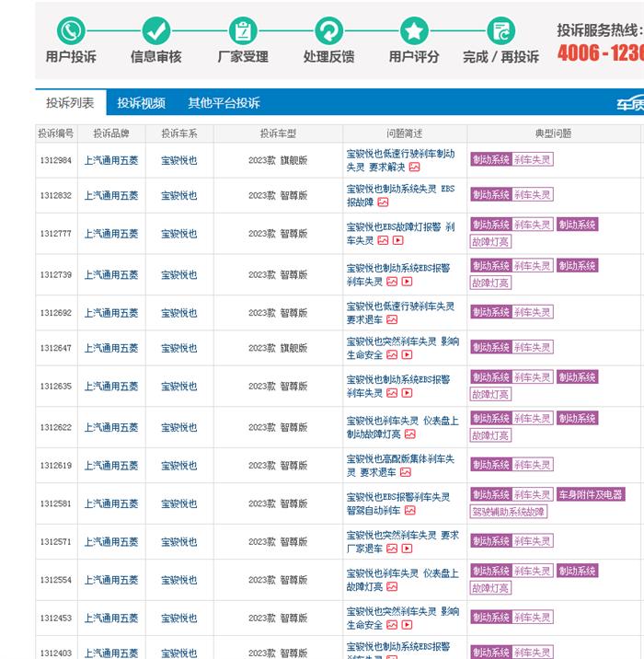Open image icon in complaint 1312777 description

tap(383, 240)
